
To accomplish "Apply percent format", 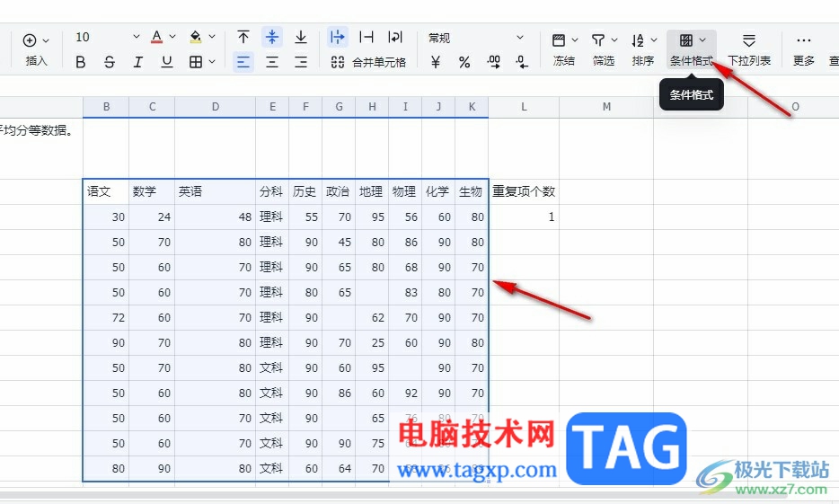I will [464, 63].
